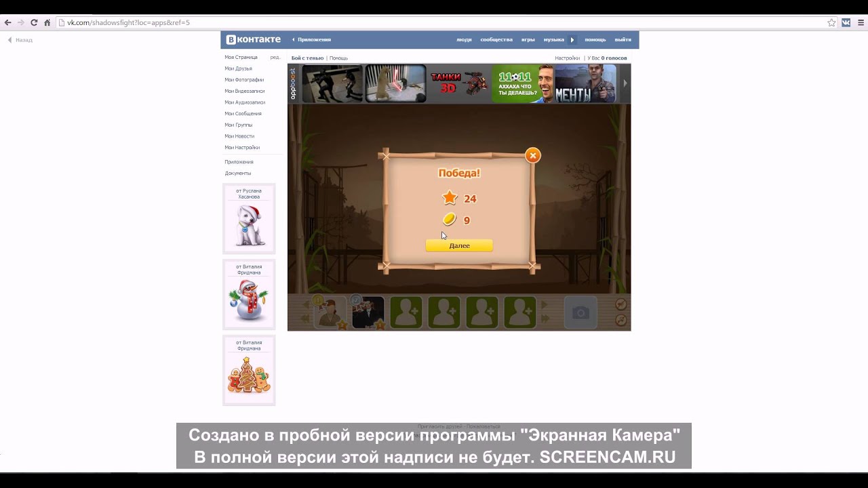Toggle the lower round music icon in game bar
This screenshot has width=868, height=488.
621,320
